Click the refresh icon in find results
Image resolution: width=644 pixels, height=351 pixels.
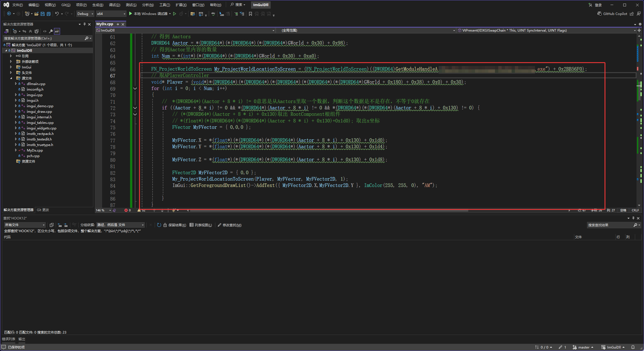click(x=159, y=225)
